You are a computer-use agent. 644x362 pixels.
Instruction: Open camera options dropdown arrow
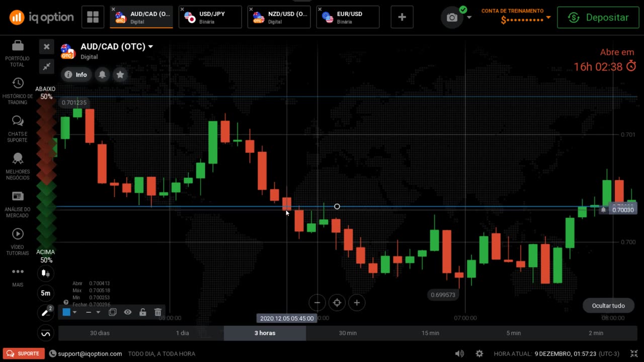(469, 18)
